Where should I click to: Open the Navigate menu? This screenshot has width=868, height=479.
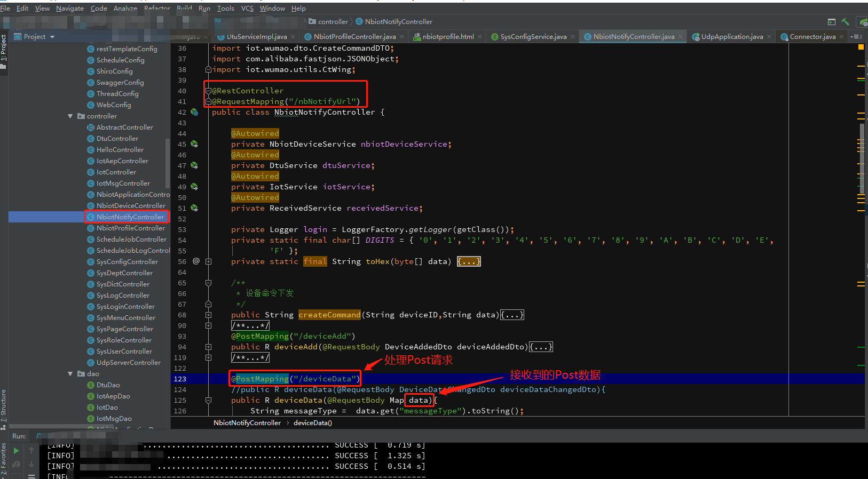(x=70, y=8)
